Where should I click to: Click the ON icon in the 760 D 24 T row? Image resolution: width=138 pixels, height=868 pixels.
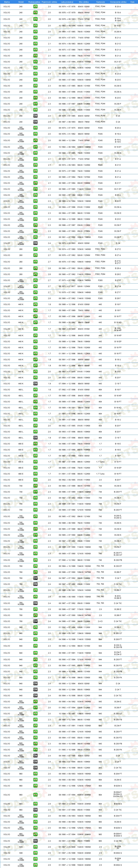point(35,578)
